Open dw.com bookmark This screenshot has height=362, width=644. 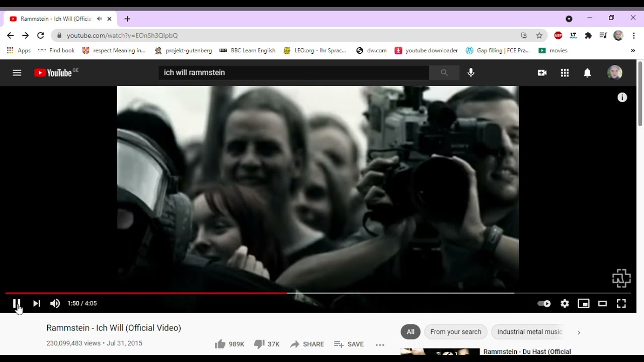pyautogui.click(x=371, y=50)
